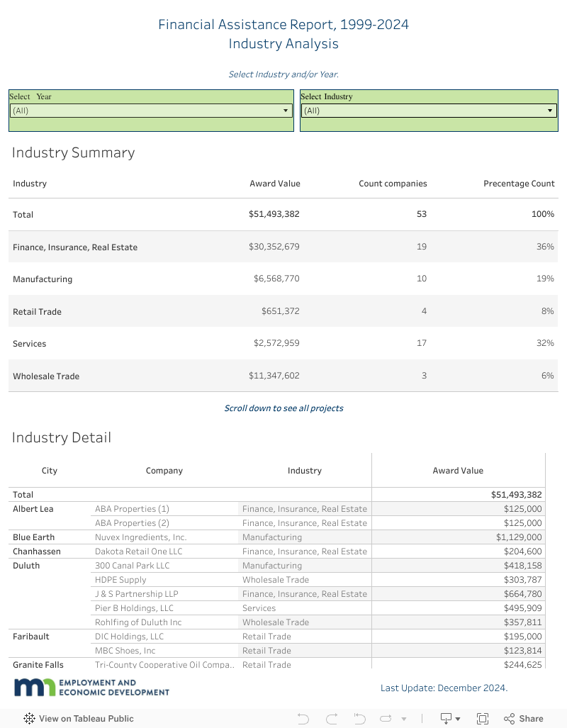Screen dimensions: 567x728
Task: Select the Wholesale Trade summary row
Action: (x=46, y=376)
